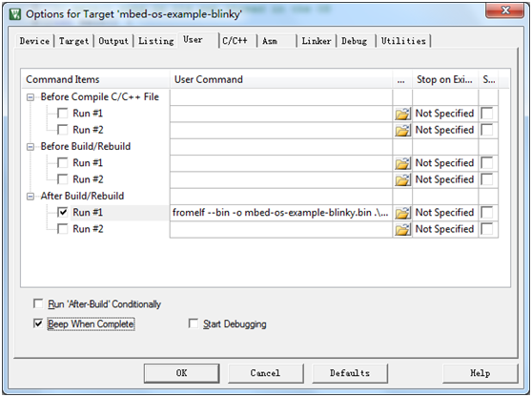
Task: Browse folder for Before Compile Run #2 command
Action: point(402,130)
